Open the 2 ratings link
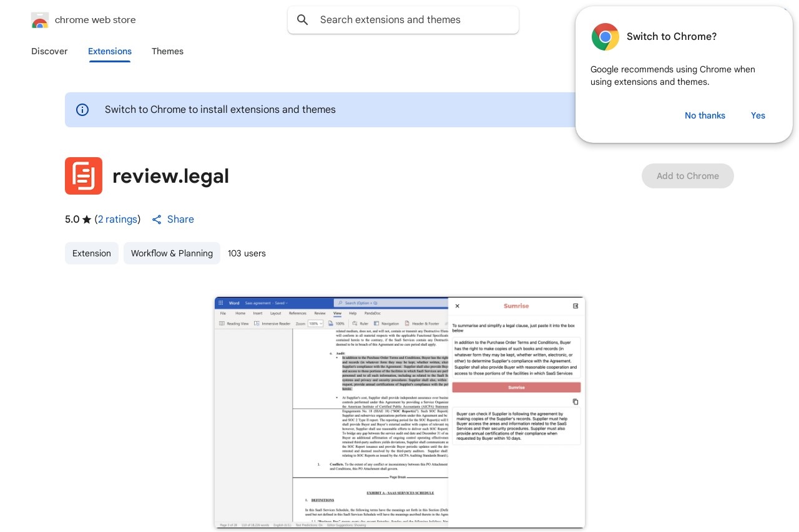799x532 pixels. click(x=119, y=220)
